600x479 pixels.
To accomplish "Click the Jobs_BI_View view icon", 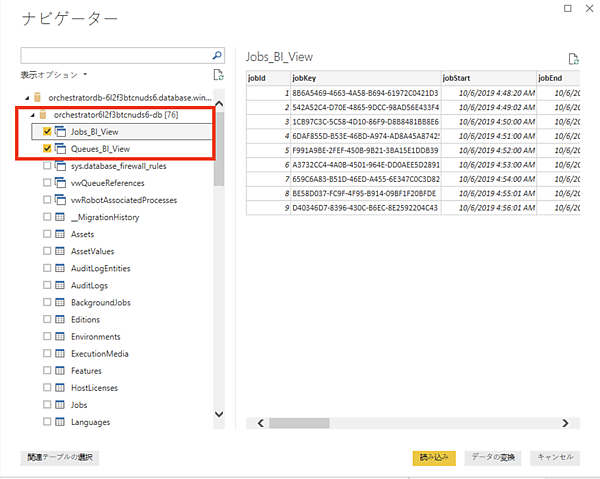I will (x=61, y=131).
